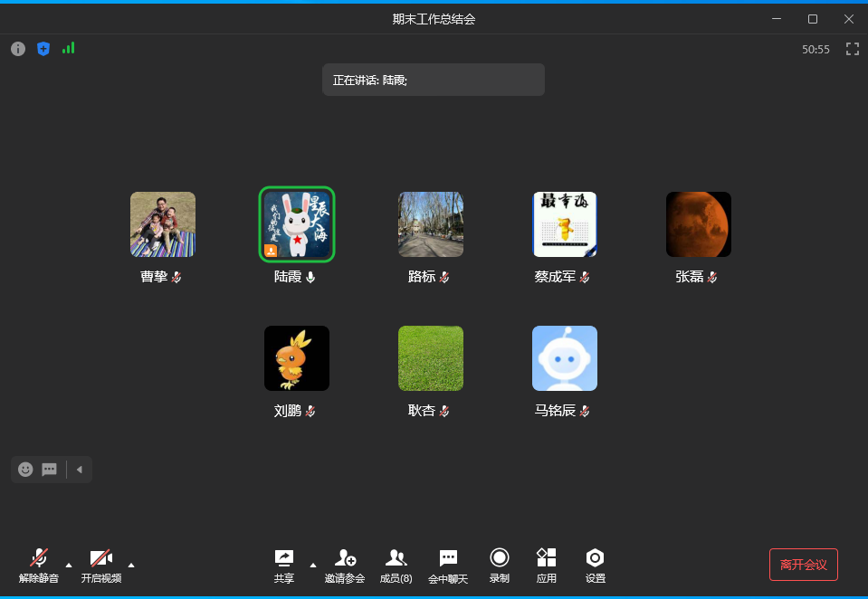Viewport: 868px width, 599px height.
Task: Select 陆霞's rabbit avatar thumbnail
Action: (x=297, y=224)
